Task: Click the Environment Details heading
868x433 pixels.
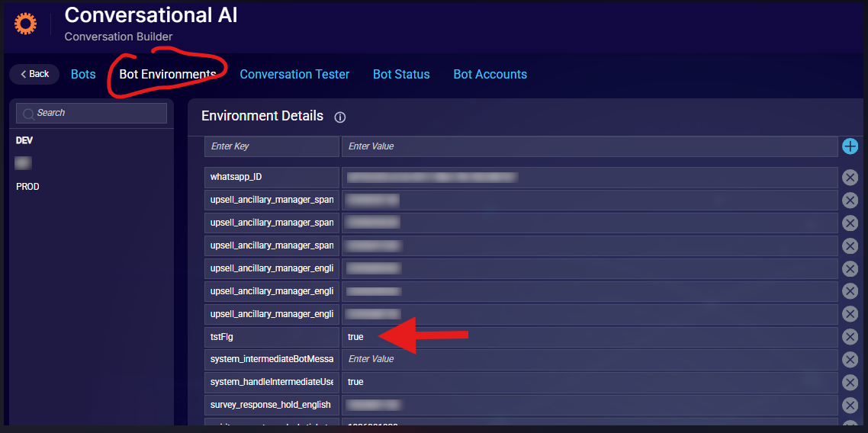Action: pyautogui.click(x=262, y=116)
